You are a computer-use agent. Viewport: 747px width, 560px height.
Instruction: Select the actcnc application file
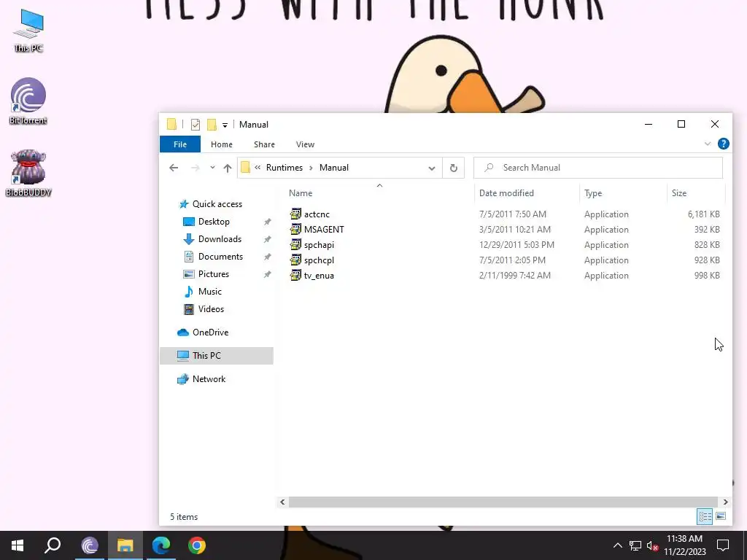[317, 214]
